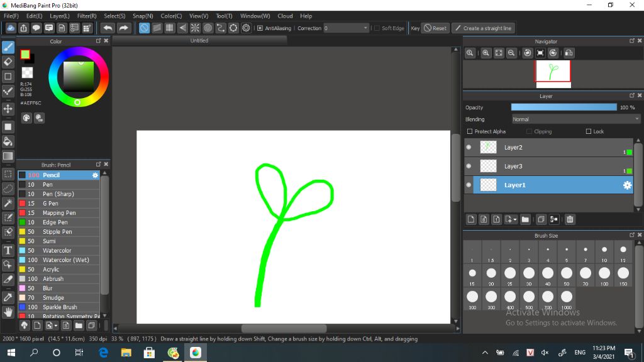The height and width of the screenshot is (362, 644).
Task: Open Windows Start menu
Action: [11, 353]
